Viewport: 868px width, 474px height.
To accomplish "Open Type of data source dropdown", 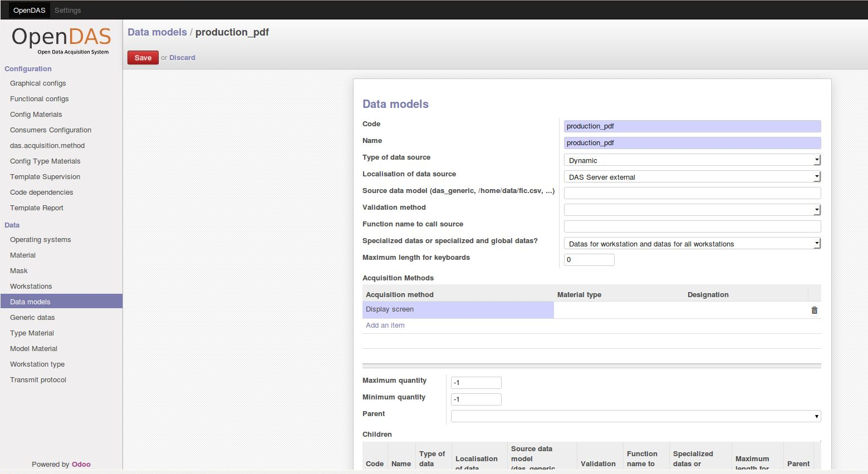I will tap(692, 160).
